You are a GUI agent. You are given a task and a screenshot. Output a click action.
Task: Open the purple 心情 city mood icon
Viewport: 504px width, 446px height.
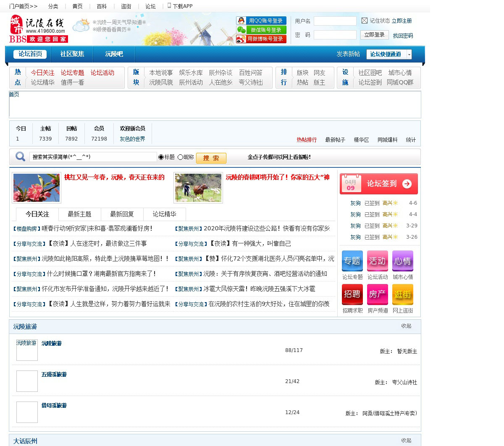pos(402,261)
